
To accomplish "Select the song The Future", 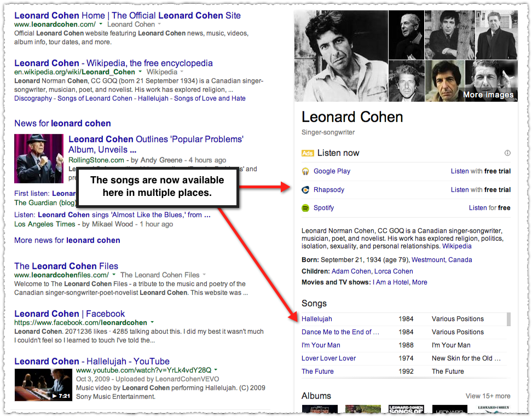I will click(x=317, y=372).
